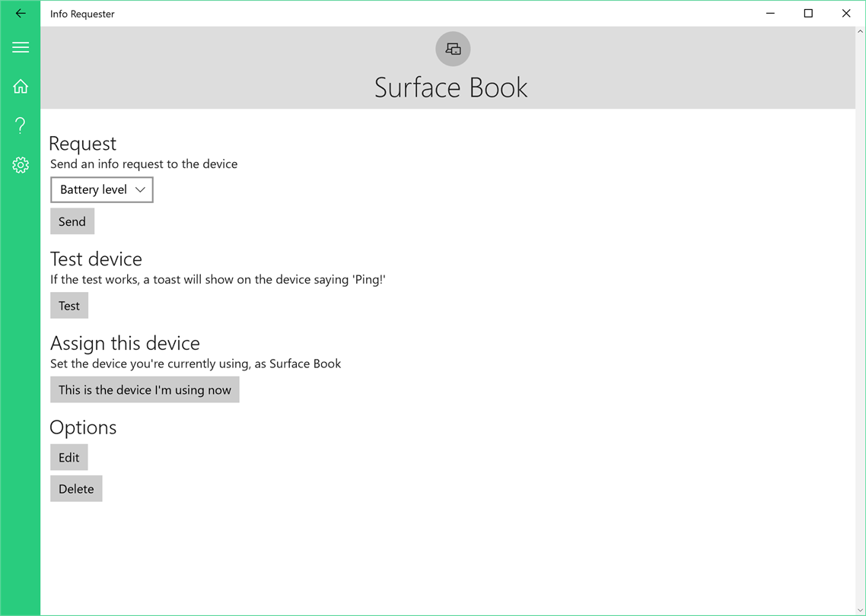The image size is (866, 616).
Task: Navigate to Home via sidebar icon
Action: coord(21,86)
